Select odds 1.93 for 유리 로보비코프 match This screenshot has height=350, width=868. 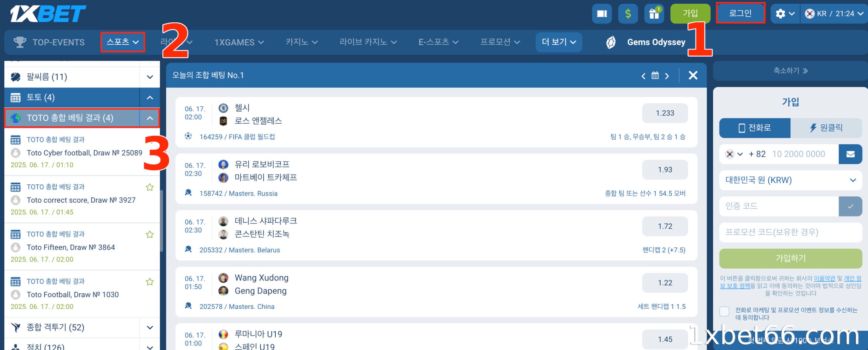click(x=665, y=170)
